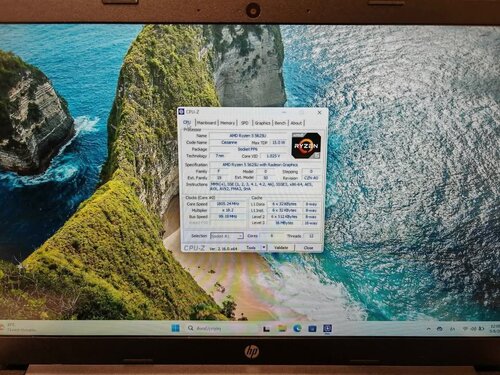Viewport: 500px width, 375px height.
Task: Click the Validate button
Action: click(281, 247)
